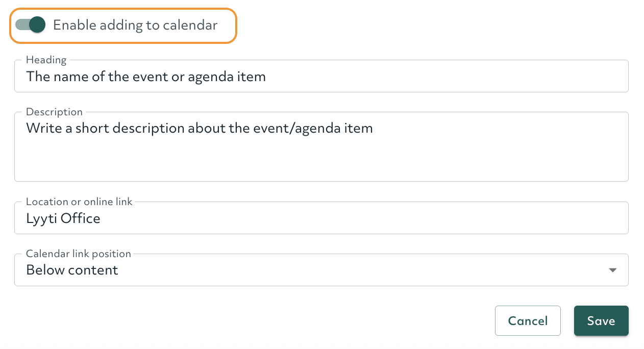The height and width of the screenshot is (349, 644).
Task: Click Cancel to discard changes
Action: (x=528, y=320)
